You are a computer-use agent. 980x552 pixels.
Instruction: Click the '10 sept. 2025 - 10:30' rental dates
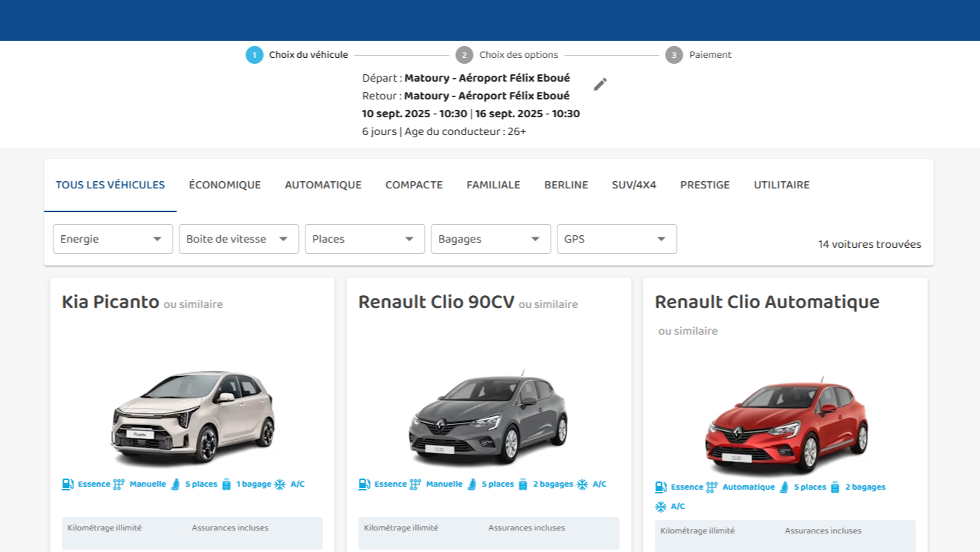(x=414, y=114)
